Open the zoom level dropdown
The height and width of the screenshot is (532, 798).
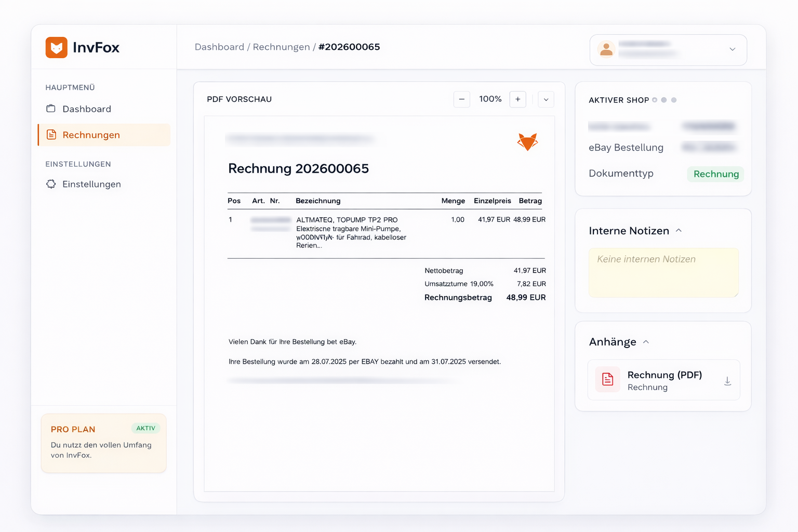click(546, 99)
